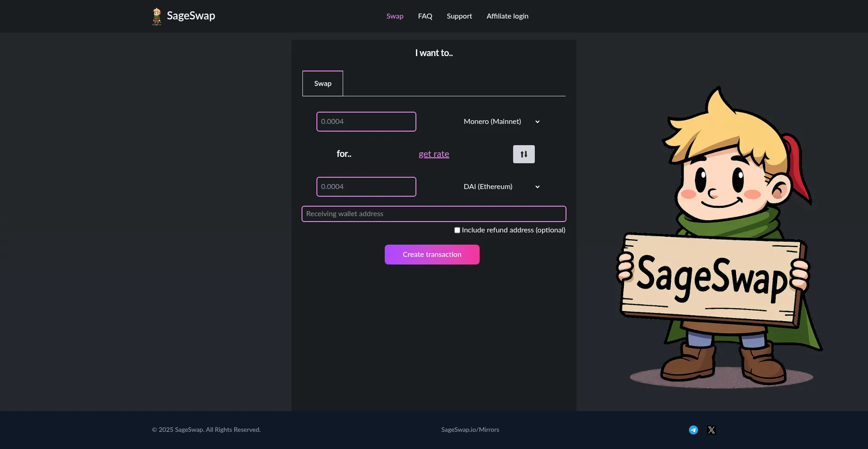Open the X social media icon
Screen dimensions: 868x449
point(711,430)
